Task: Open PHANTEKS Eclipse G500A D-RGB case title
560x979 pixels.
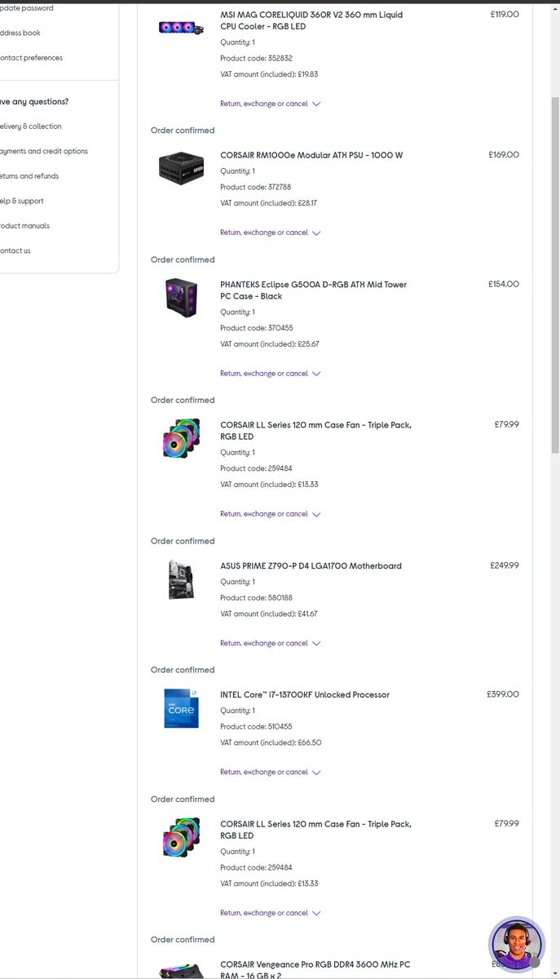Action: point(313,290)
